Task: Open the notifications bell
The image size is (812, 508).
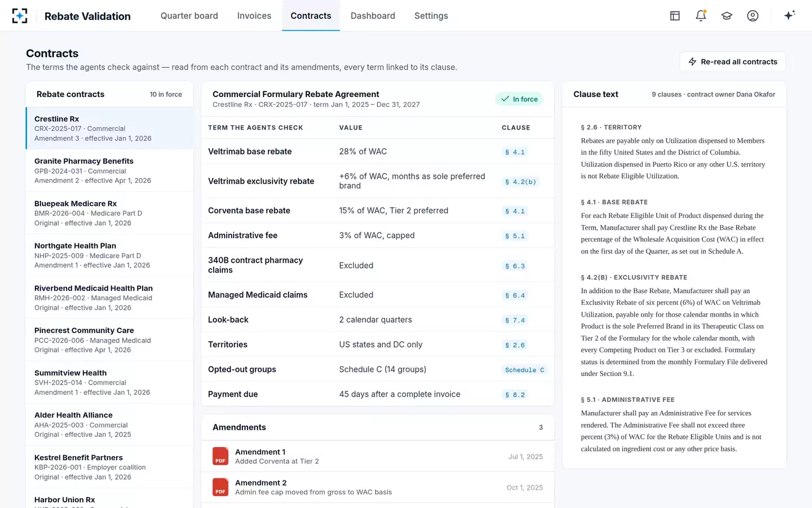Action: tap(701, 16)
